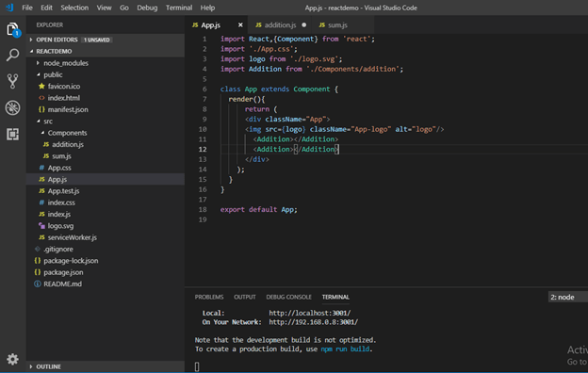Click JS icon beside serviceWorker.js
This screenshot has width=588, height=373.
41,237
